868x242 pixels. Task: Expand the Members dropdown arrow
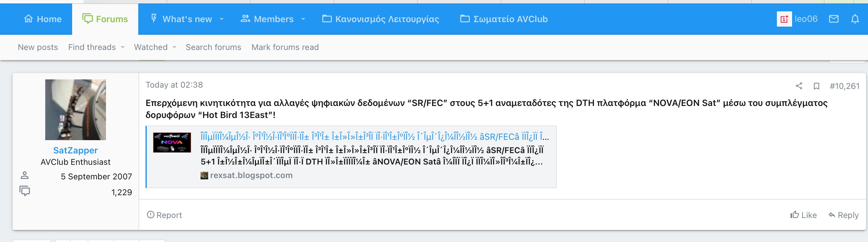303,19
